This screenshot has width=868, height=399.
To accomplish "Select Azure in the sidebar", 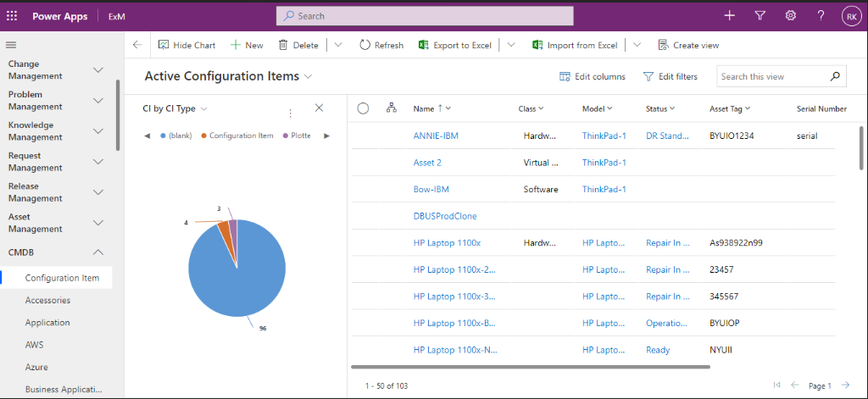I will coord(36,367).
